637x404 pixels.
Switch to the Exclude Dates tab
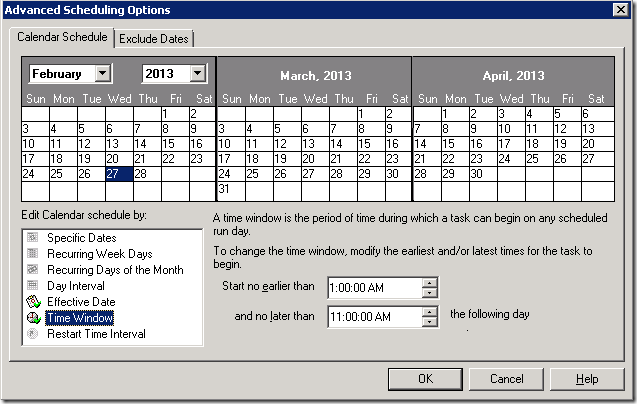155,39
